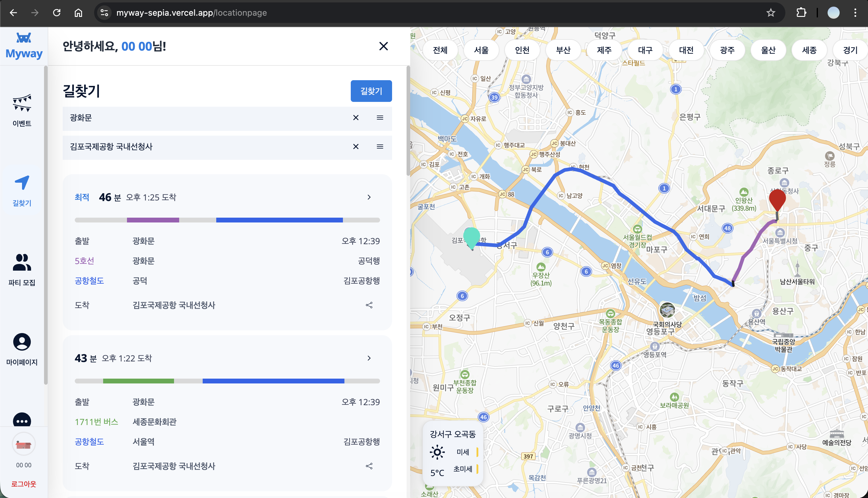Click the 46분 route progress bar

pos(227,220)
